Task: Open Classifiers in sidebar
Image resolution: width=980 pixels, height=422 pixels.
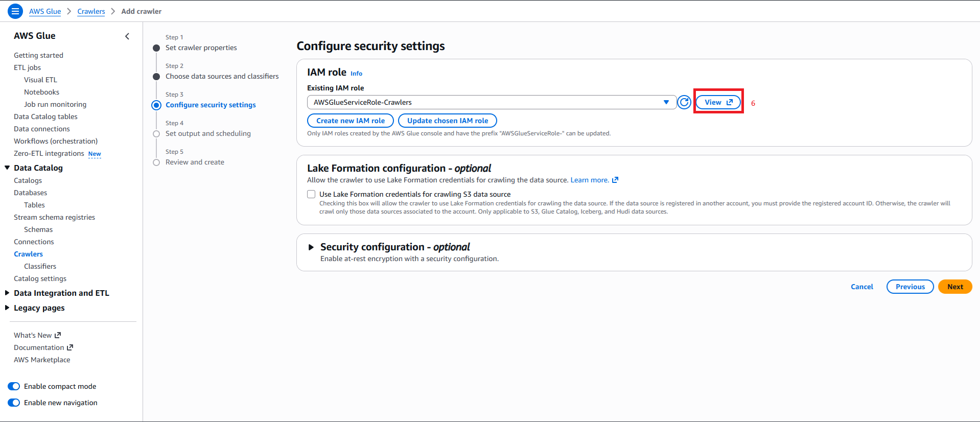Action: (40, 266)
